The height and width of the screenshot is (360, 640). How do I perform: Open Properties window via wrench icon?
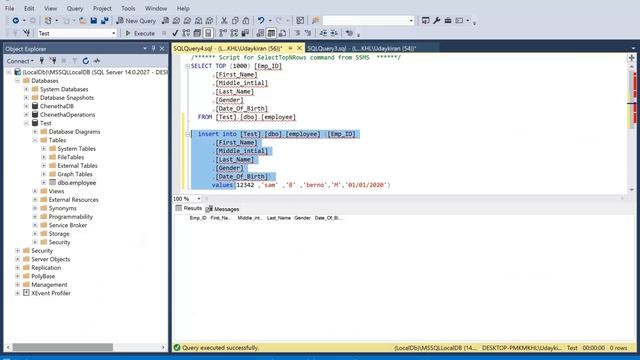tap(436, 20)
